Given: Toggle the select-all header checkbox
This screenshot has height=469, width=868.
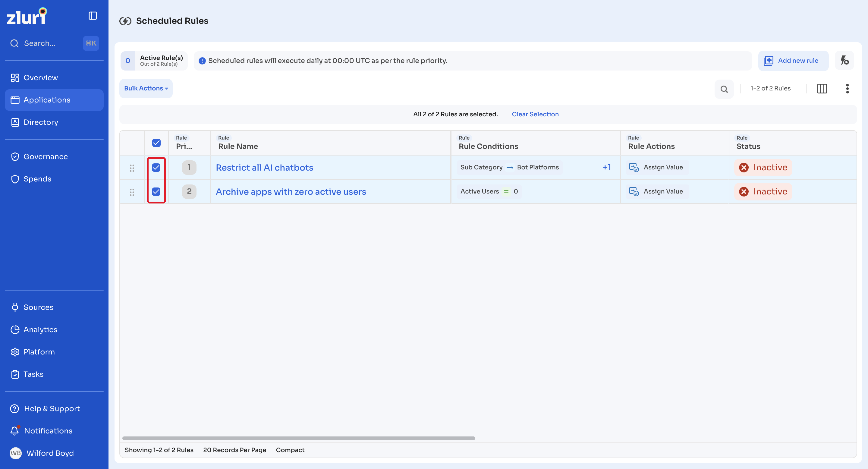Looking at the screenshot, I should pyautogui.click(x=156, y=143).
